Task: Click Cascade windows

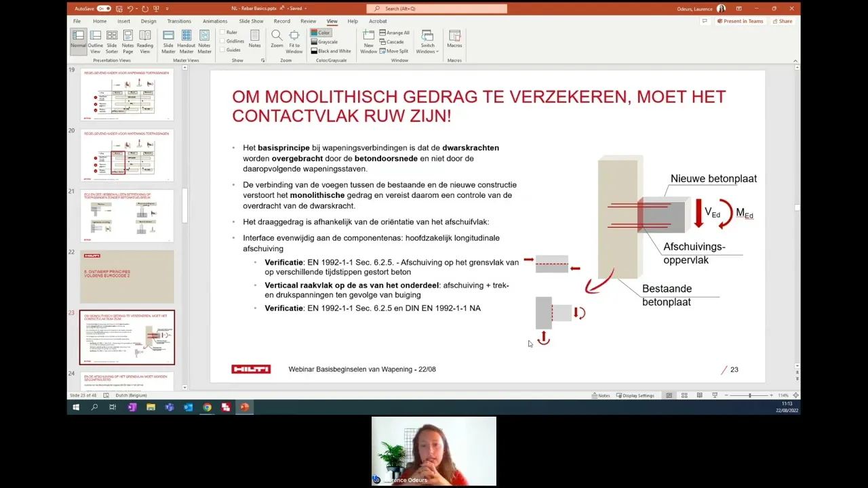Action: pos(392,42)
